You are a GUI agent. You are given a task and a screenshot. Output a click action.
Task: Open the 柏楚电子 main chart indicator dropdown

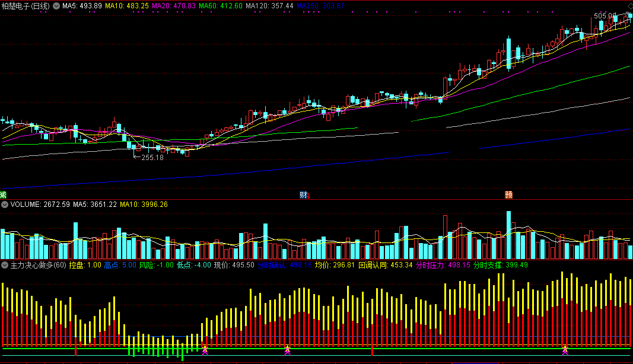56,6
